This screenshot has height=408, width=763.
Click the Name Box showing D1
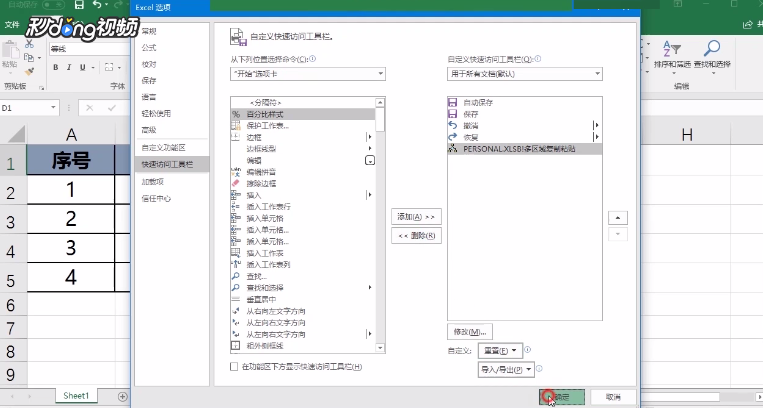coord(24,108)
